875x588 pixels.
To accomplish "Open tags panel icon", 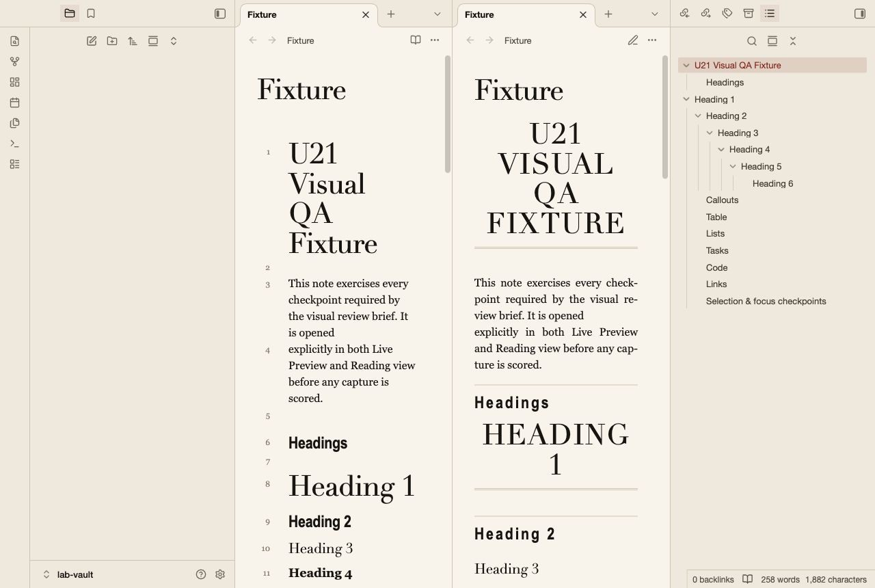I will point(727,14).
